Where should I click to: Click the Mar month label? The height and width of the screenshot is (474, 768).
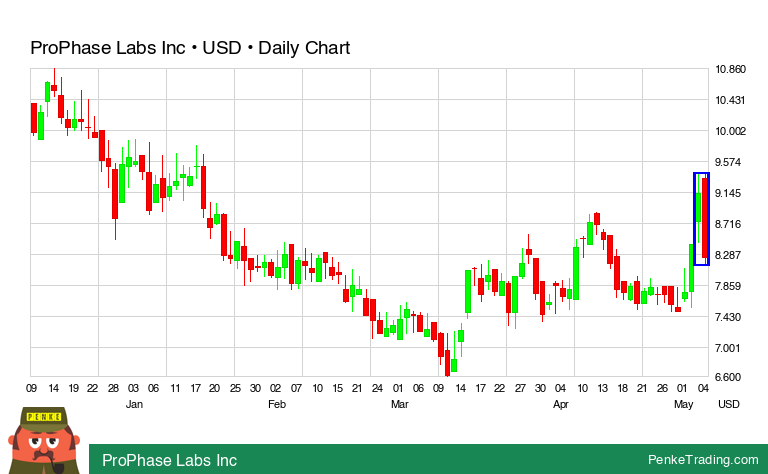tap(400, 404)
